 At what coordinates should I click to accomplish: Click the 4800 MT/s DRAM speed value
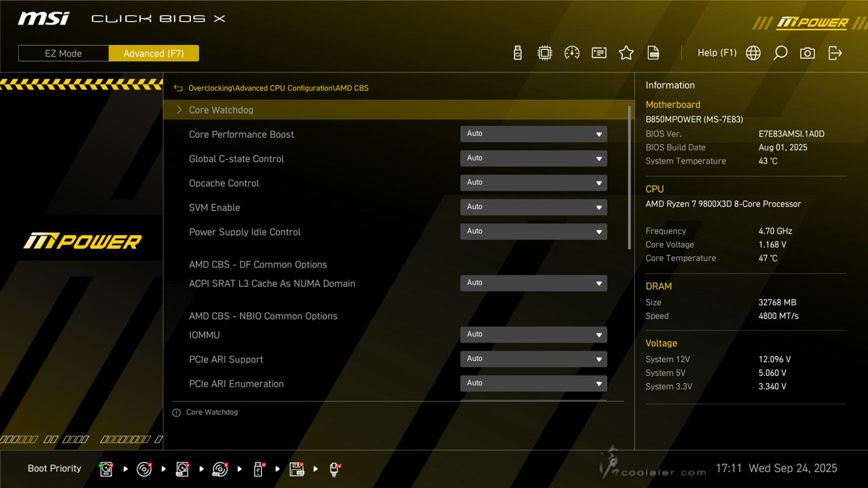(779, 316)
